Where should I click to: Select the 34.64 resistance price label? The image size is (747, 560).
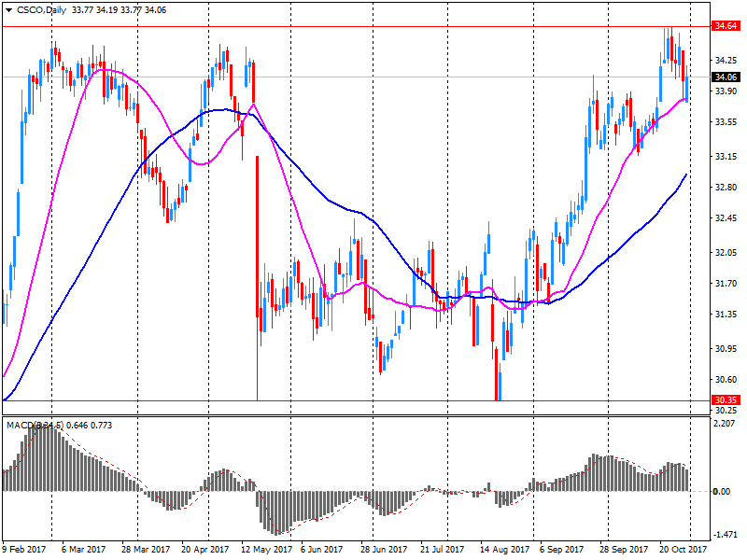point(726,26)
